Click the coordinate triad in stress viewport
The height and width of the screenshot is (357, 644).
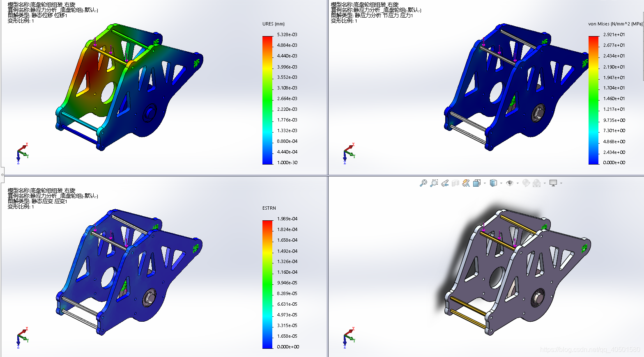[349, 153]
